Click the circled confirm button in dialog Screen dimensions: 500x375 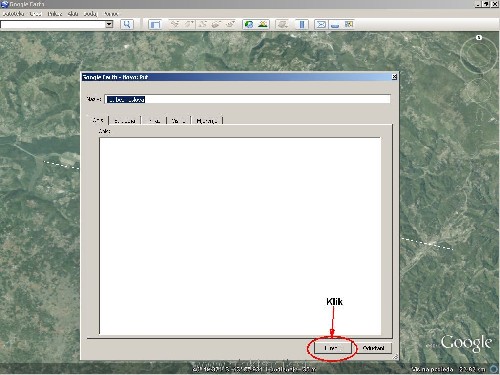(x=333, y=348)
